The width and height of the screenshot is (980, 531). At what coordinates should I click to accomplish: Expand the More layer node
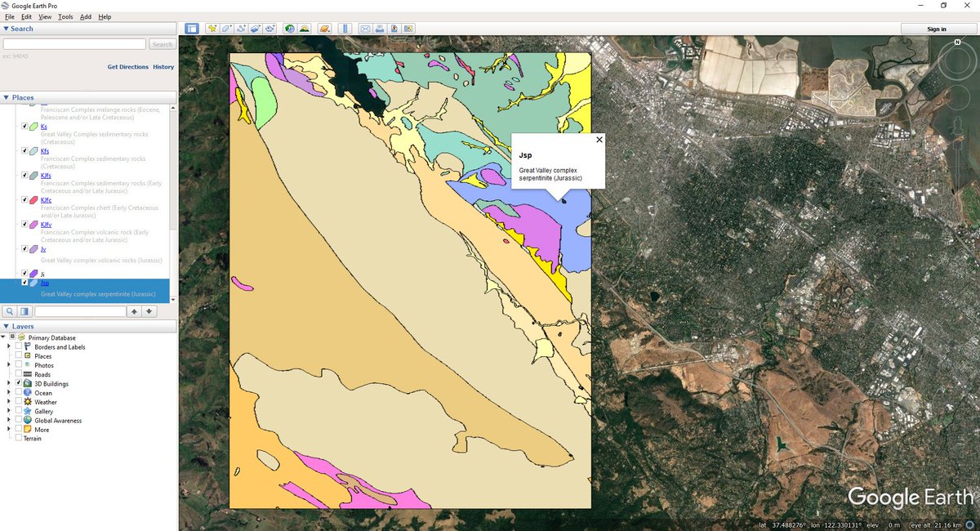[10, 430]
